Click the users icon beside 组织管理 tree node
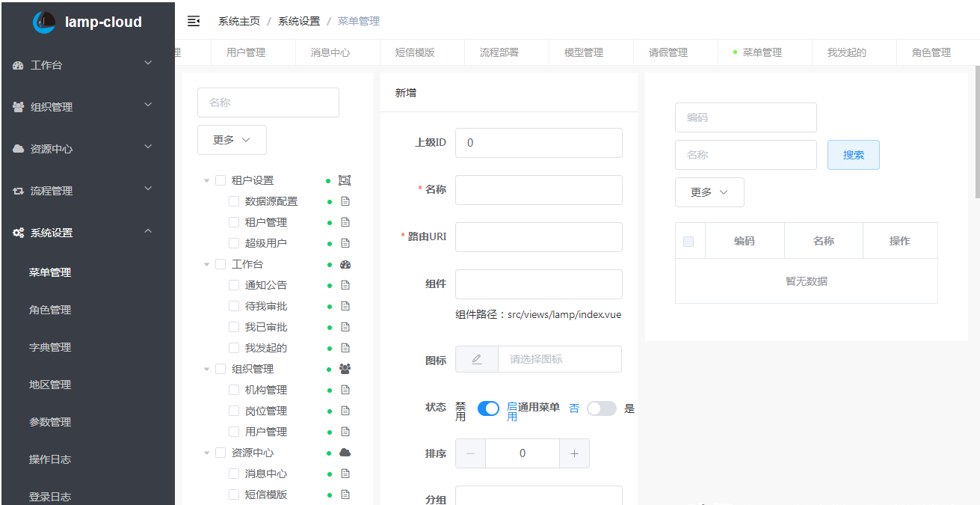 click(x=345, y=369)
